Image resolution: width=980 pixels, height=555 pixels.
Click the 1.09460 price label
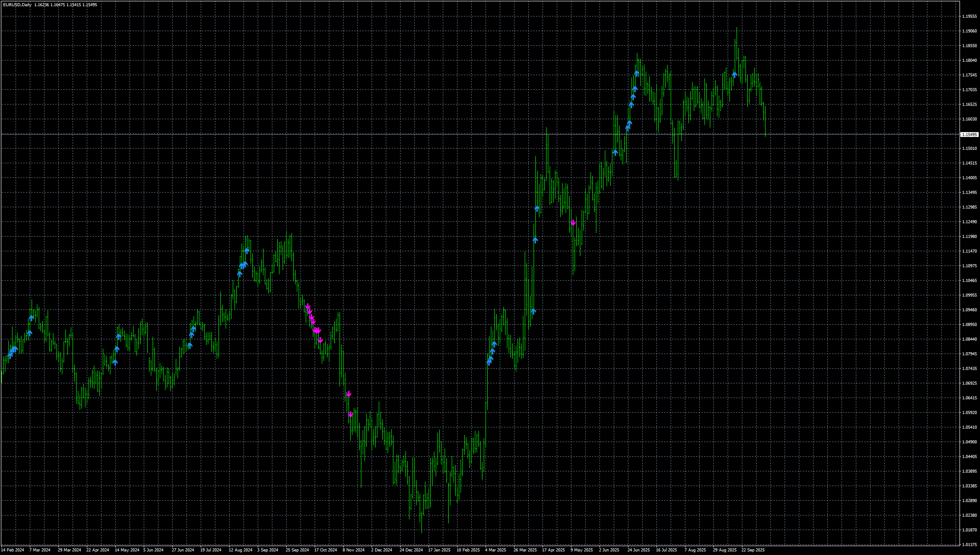coord(969,310)
